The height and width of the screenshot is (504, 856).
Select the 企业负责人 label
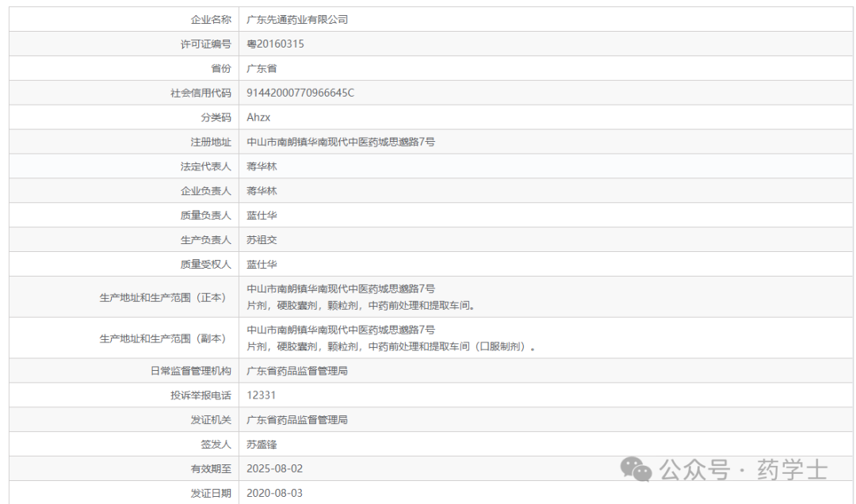(x=206, y=191)
